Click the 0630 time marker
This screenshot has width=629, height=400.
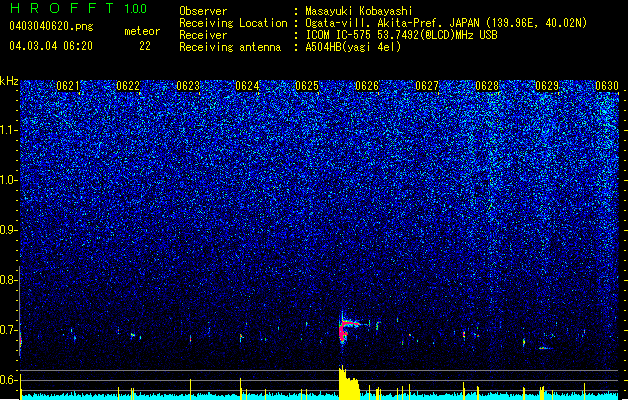pyautogui.click(x=607, y=86)
